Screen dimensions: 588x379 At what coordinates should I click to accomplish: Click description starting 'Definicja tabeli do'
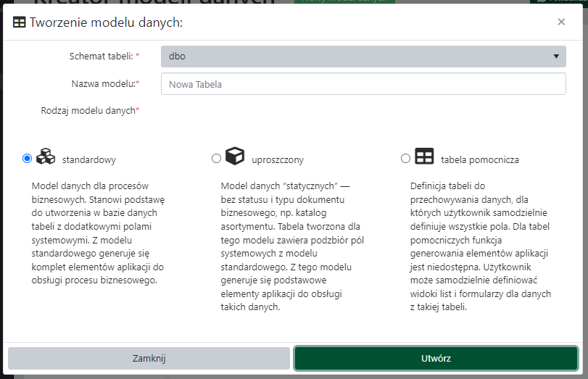pyautogui.click(x=481, y=246)
